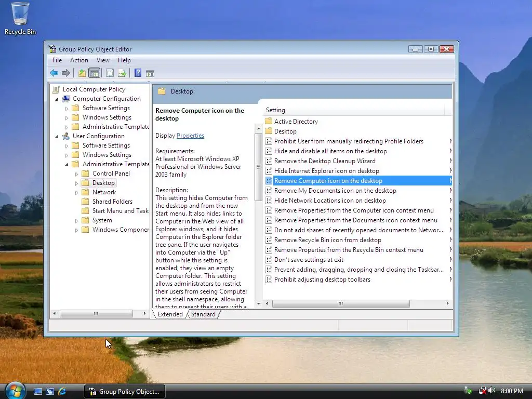Screen dimensions: 532x399
Task: Click the Local Computer Policy root icon
Action: [x=56, y=89]
